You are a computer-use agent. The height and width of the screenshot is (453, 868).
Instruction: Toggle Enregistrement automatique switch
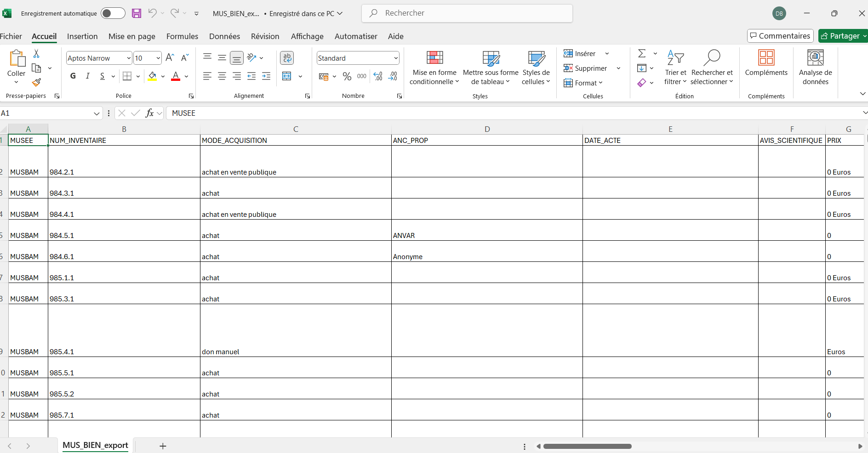(x=113, y=13)
